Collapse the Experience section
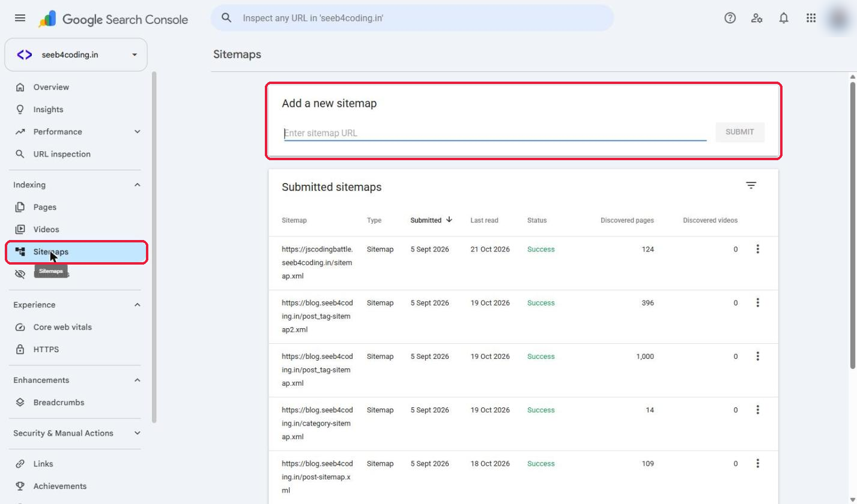This screenshot has width=857, height=504. [137, 305]
